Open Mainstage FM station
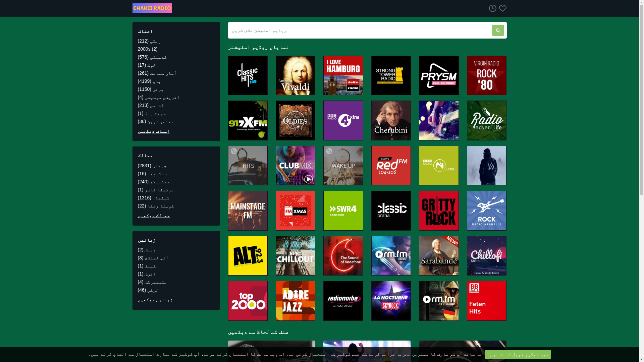This screenshot has width=644, height=362. [248, 211]
